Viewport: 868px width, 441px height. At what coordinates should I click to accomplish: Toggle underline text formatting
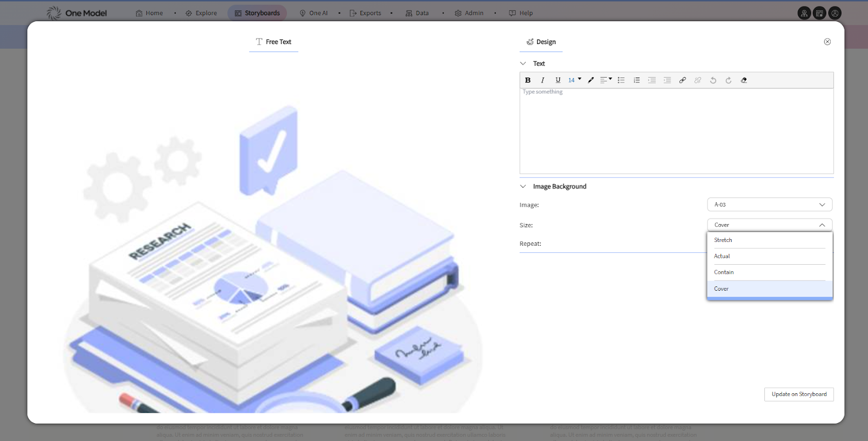[558, 80]
